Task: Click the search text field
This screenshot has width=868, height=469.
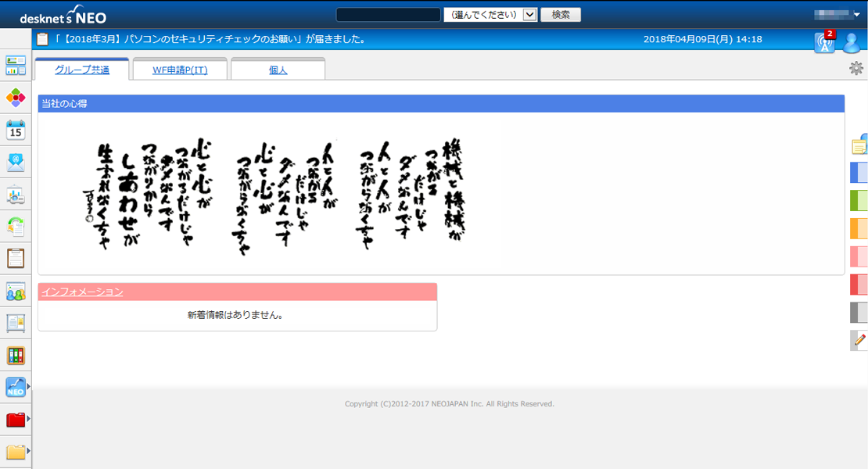Action: pyautogui.click(x=388, y=15)
